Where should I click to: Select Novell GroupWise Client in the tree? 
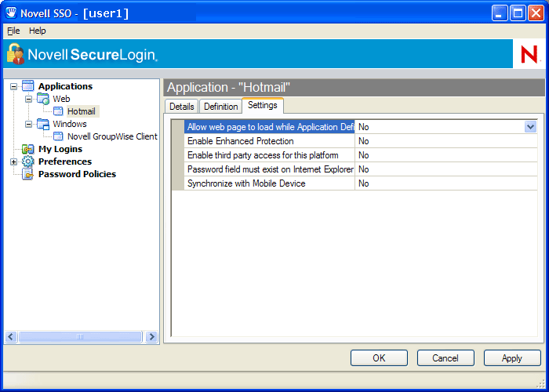pos(112,136)
